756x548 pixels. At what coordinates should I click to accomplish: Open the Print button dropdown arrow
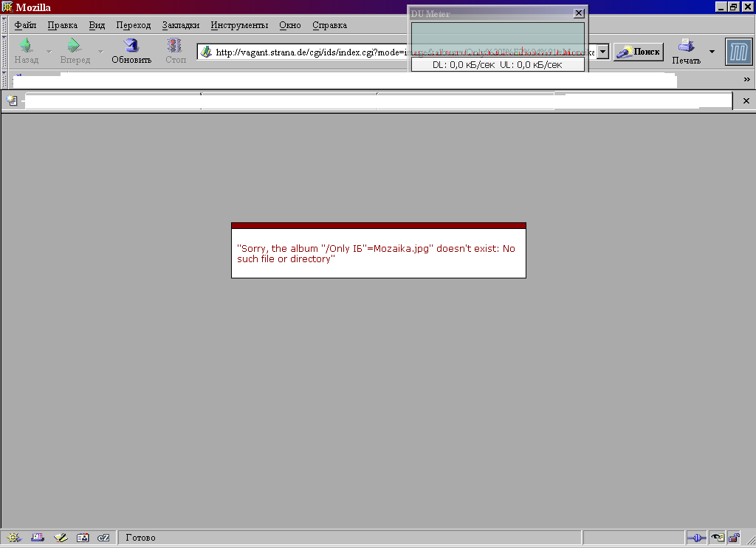point(712,52)
